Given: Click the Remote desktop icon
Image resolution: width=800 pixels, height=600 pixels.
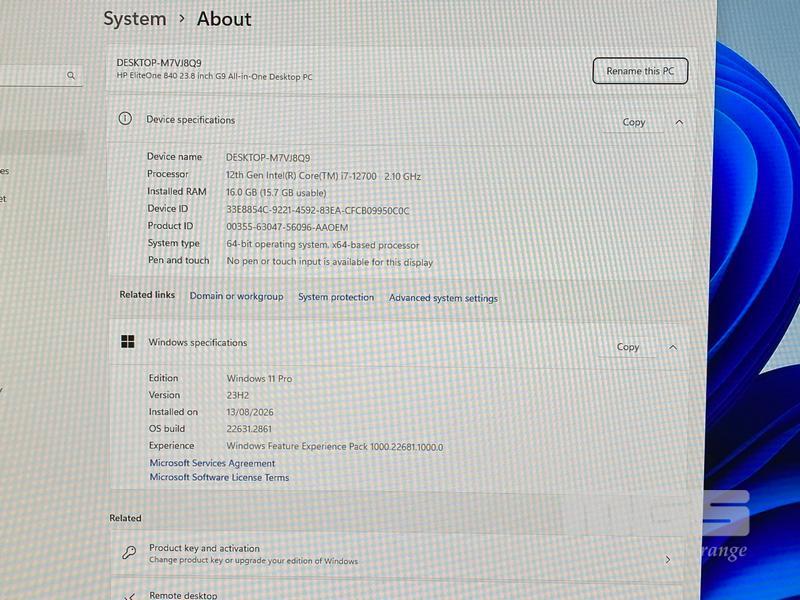Looking at the screenshot, I should [130, 596].
